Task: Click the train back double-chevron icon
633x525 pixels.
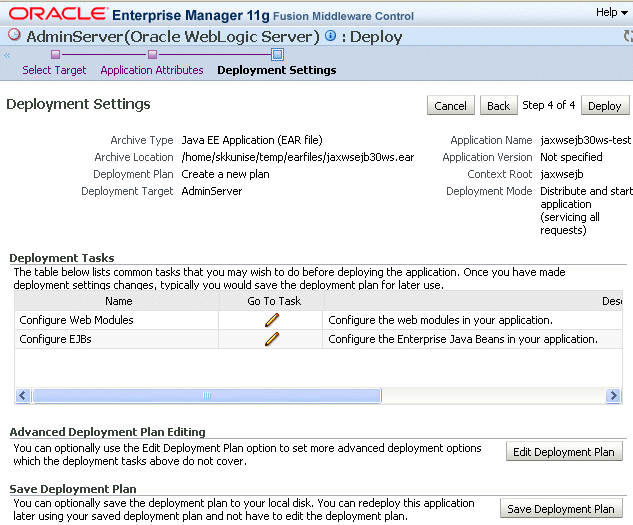Action: pyautogui.click(x=7, y=55)
